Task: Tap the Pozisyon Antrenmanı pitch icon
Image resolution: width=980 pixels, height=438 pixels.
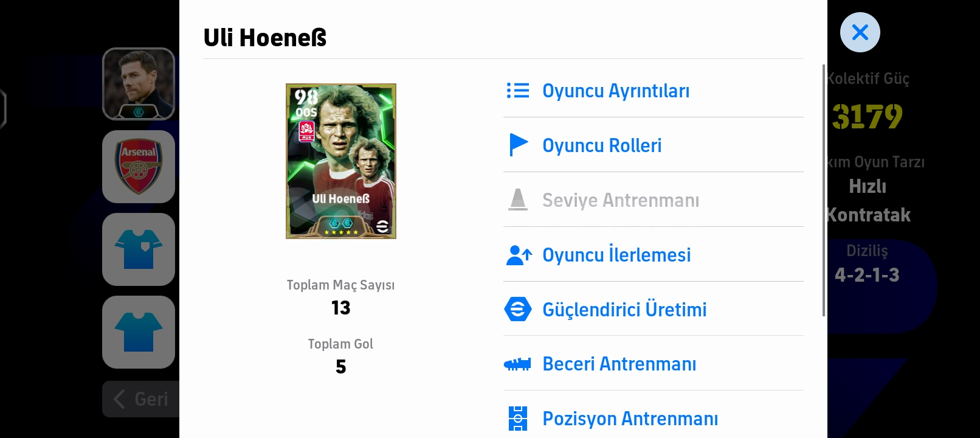Action: click(517, 419)
